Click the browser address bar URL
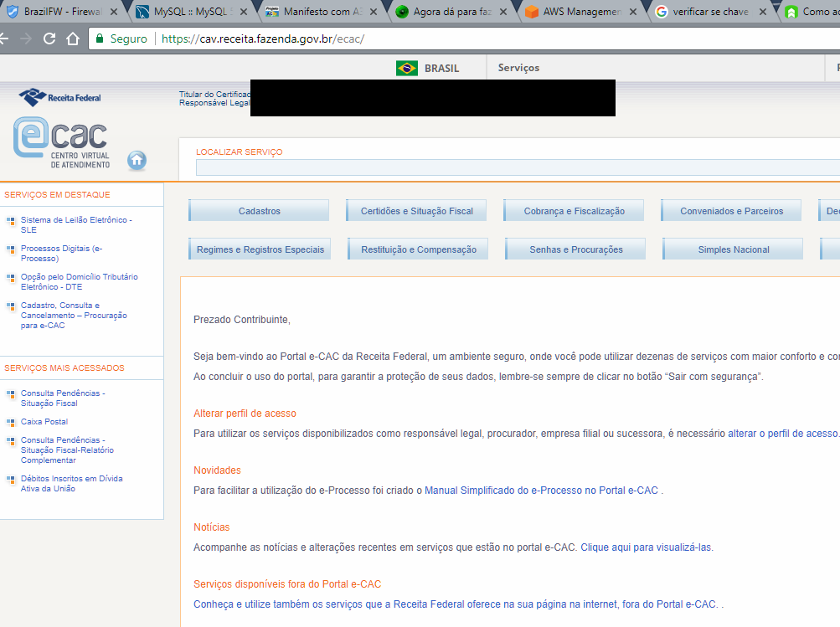The height and width of the screenshot is (627, 840). tap(262, 39)
